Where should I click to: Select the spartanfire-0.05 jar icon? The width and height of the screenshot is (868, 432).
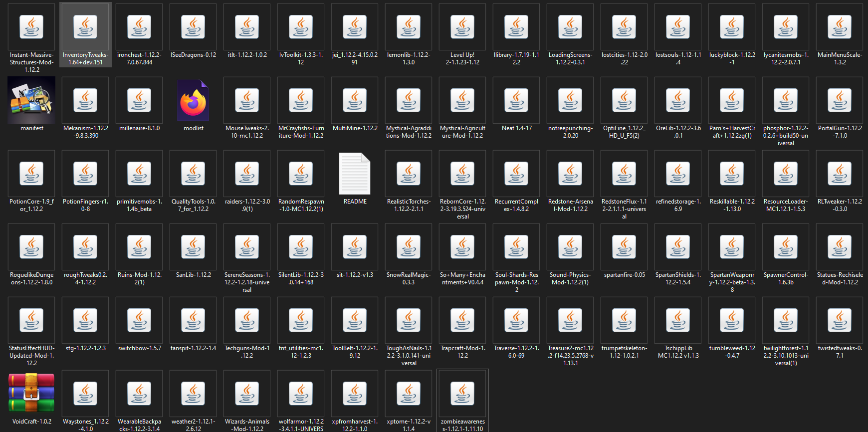coord(624,247)
